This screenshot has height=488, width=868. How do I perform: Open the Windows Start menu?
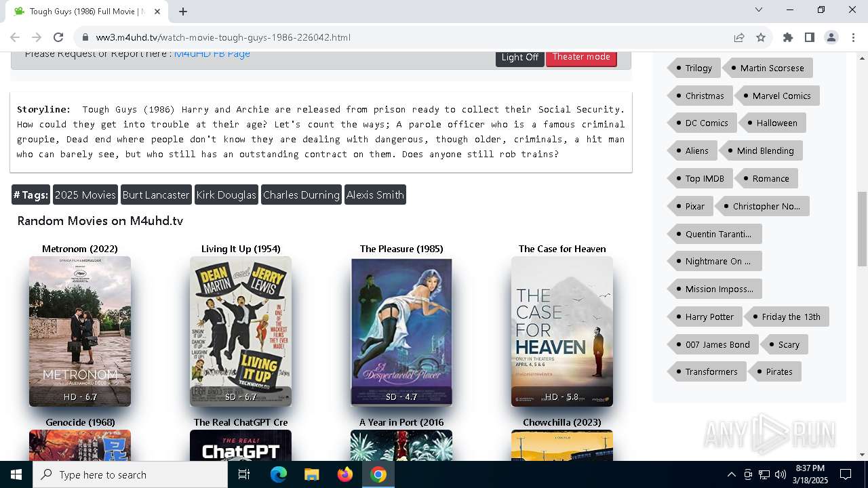point(16,474)
